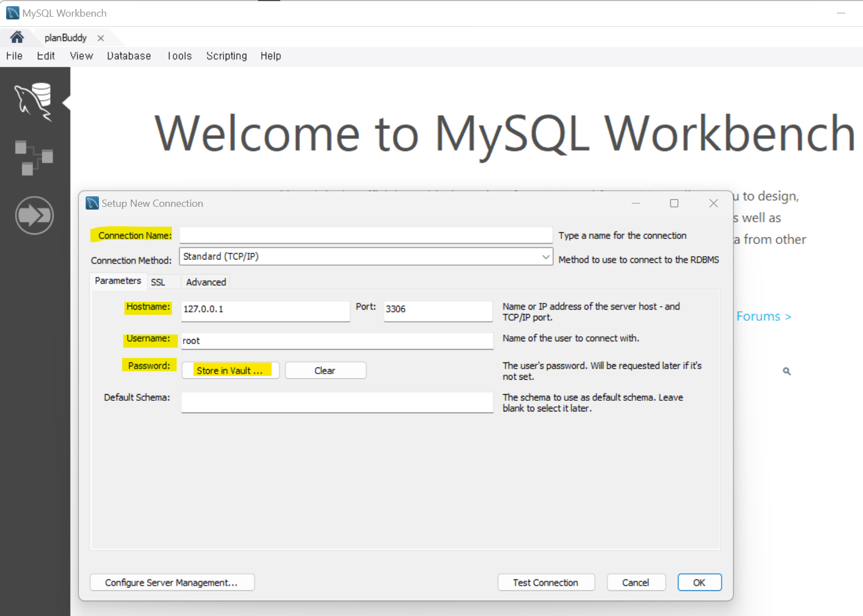This screenshot has height=616, width=863.
Task: Click 'Type a name for the connection' text
Action: [622, 236]
